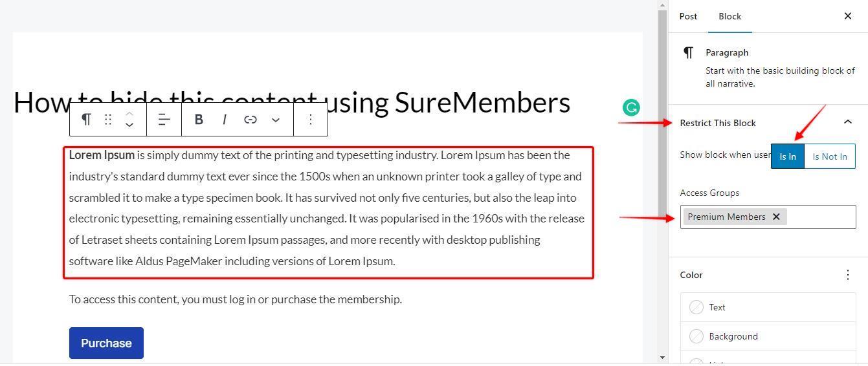Toggle bold formatting

point(199,119)
